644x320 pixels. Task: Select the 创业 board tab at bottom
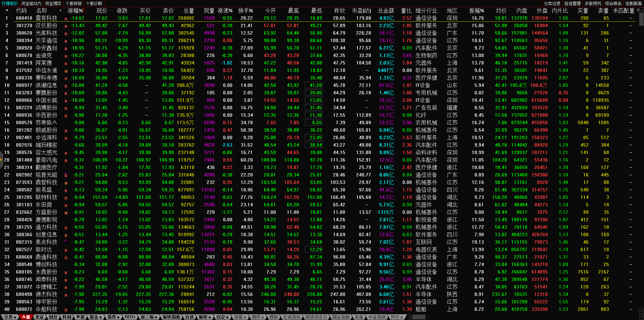(x=53, y=317)
